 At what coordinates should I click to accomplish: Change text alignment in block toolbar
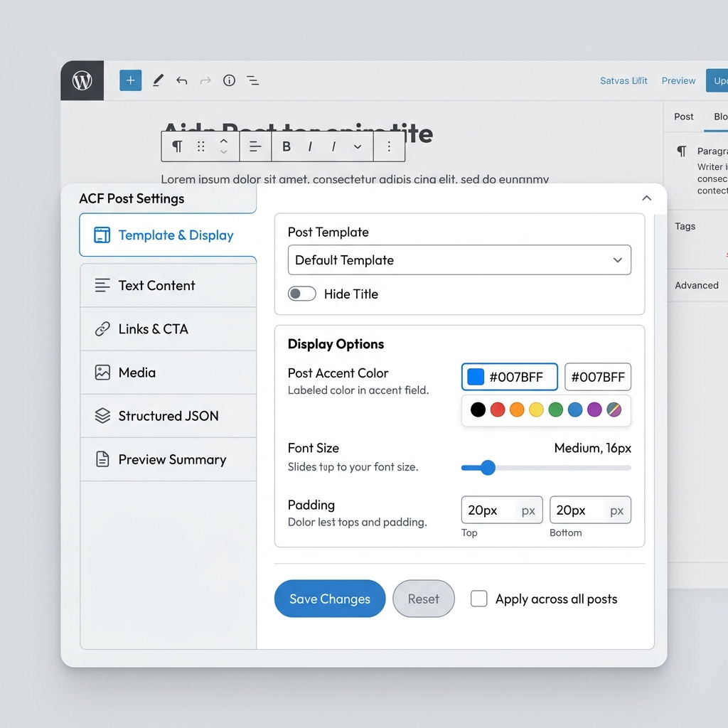pyautogui.click(x=255, y=146)
